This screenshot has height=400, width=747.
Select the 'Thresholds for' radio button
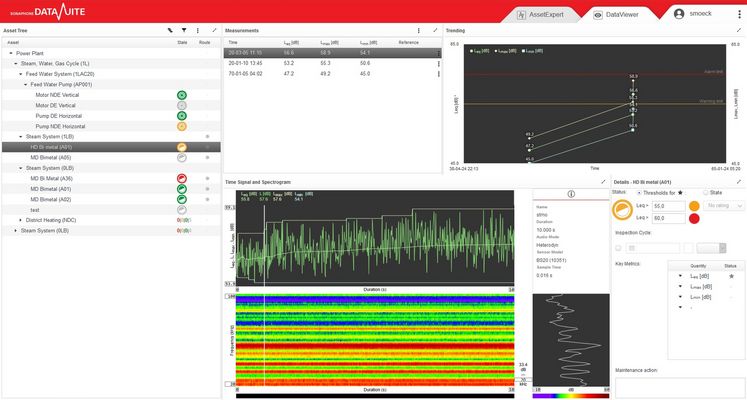[x=640, y=192]
